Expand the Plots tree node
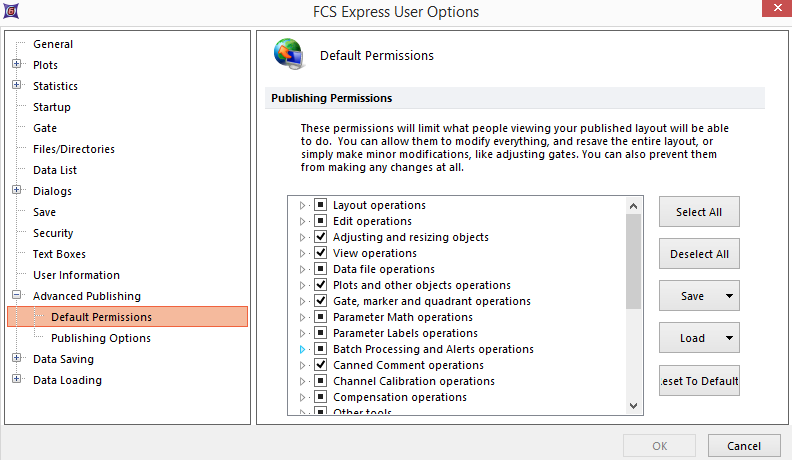Viewport: 792px width, 460px height. pyautogui.click(x=17, y=65)
